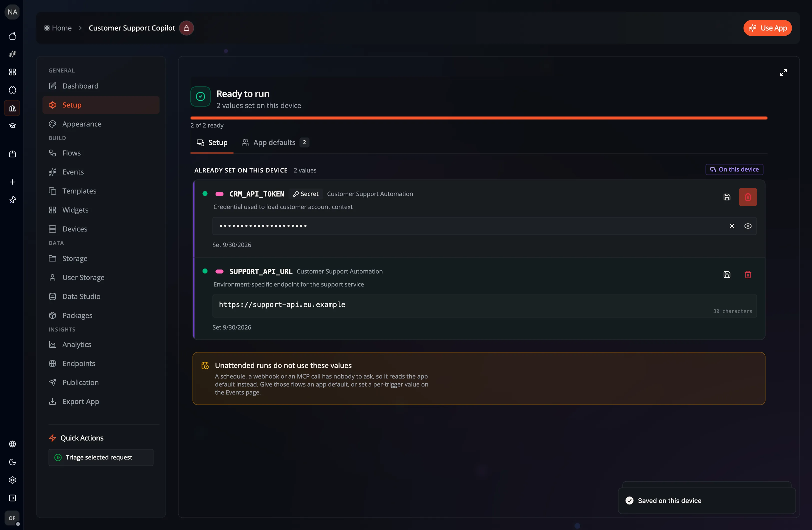The height and width of the screenshot is (530, 812).
Task: Open the sparkle wand icon in the left rail
Action: tap(12, 54)
